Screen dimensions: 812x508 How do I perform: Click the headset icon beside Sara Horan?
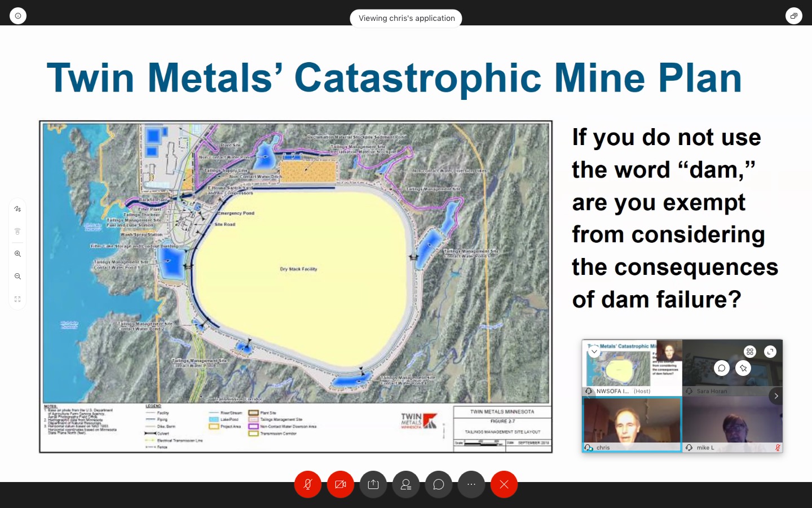689,391
